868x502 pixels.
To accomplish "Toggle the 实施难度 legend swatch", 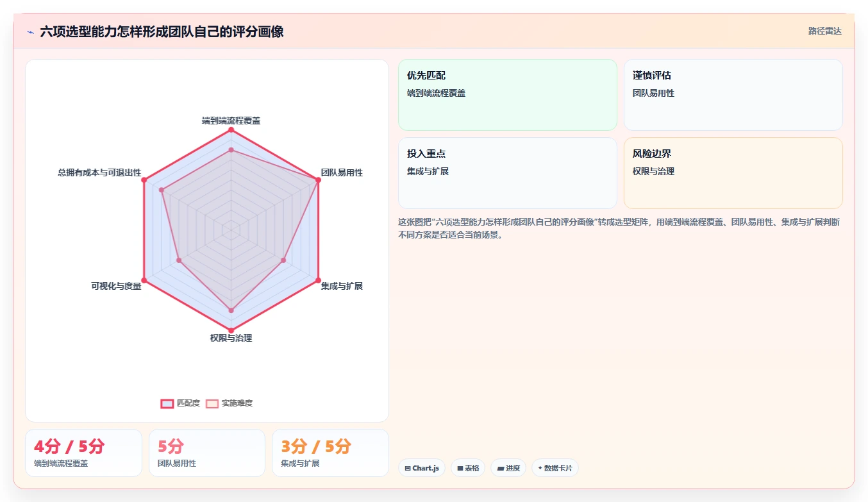I will (212, 403).
